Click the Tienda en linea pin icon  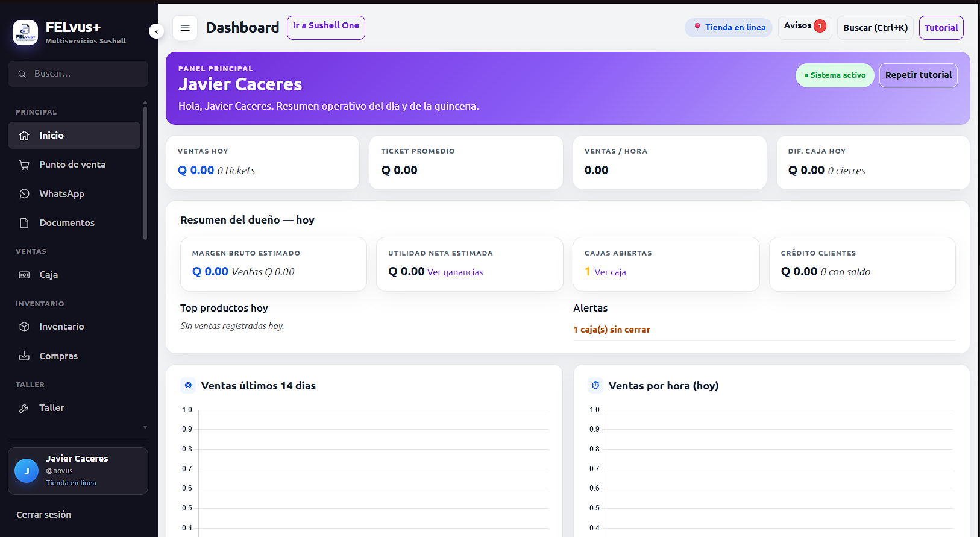[x=697, y=27]
